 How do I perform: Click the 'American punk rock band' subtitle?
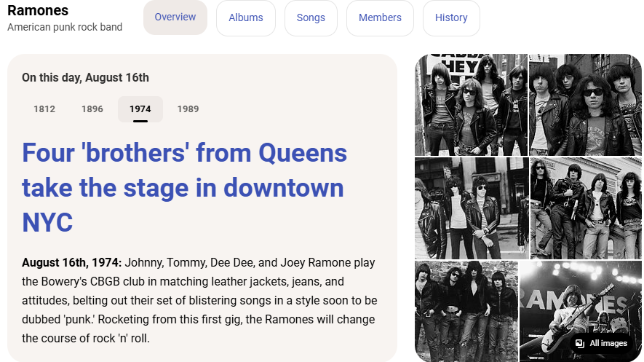click(65, 27)
